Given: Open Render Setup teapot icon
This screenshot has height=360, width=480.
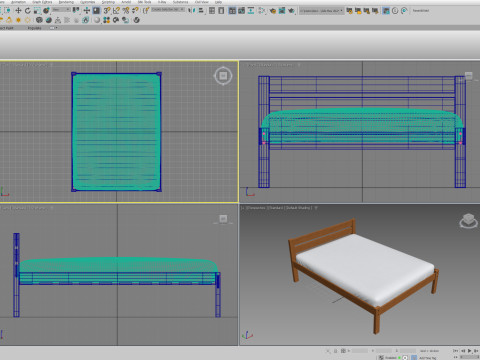Looking at the screenshot, I should (273, 11).
